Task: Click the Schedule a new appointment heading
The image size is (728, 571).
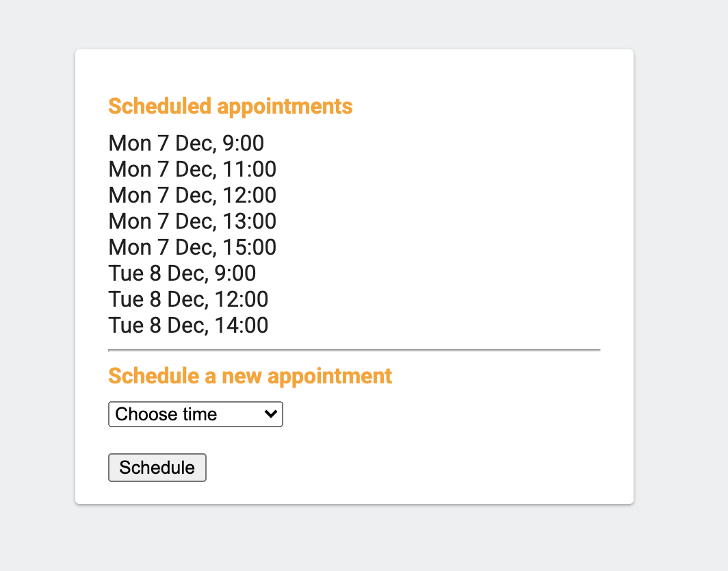Action: [250, 376]
